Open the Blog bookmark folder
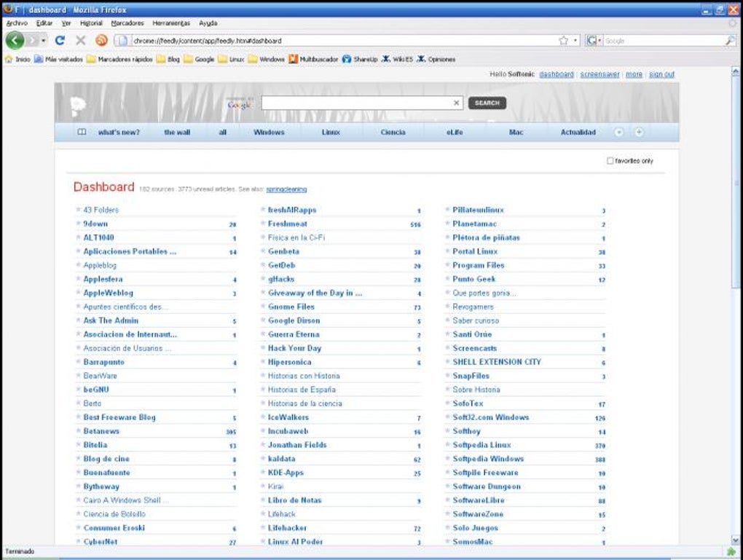This screenshot has width=743, height=560. [168, 59]
